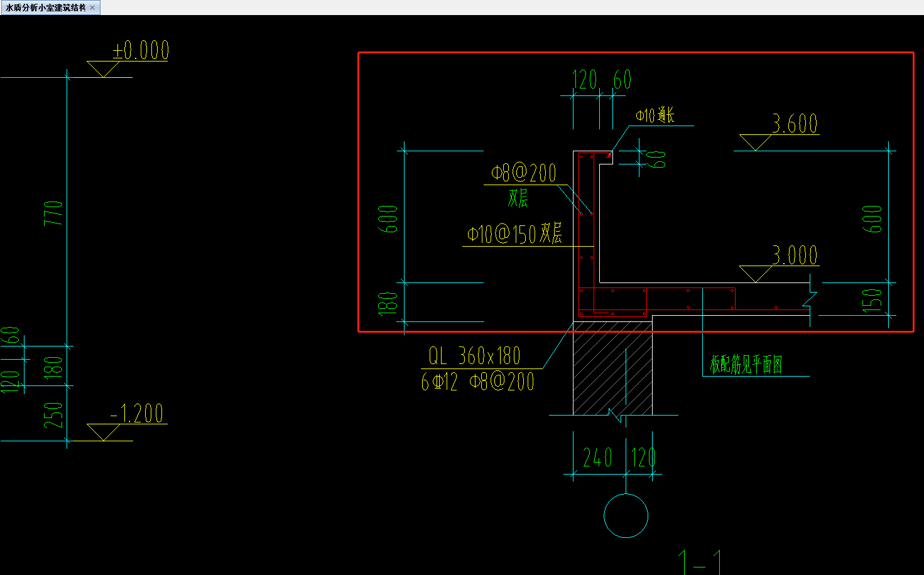Screen dimensions: 924x575
Task: Click the hatched masonry wall section
Action: click(612, 369)
